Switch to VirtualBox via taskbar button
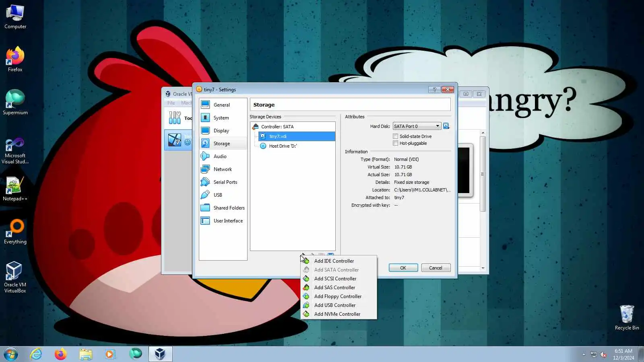 click(x=160, y=354)
